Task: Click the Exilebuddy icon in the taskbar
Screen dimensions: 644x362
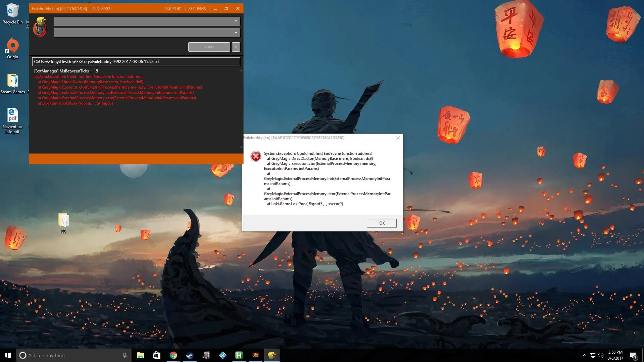Action: click(x=272, y=355)
